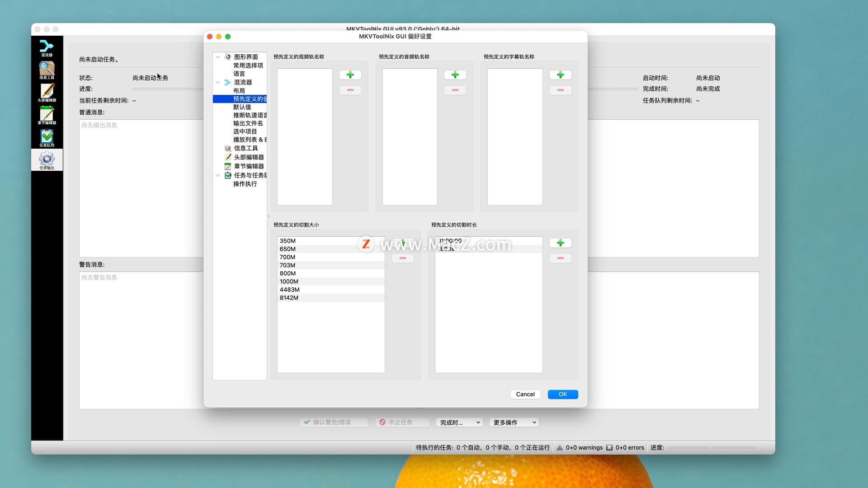Select 语言 in preferences tree
This screenshot has width=868, height=488.
click(x=239, y=74)
